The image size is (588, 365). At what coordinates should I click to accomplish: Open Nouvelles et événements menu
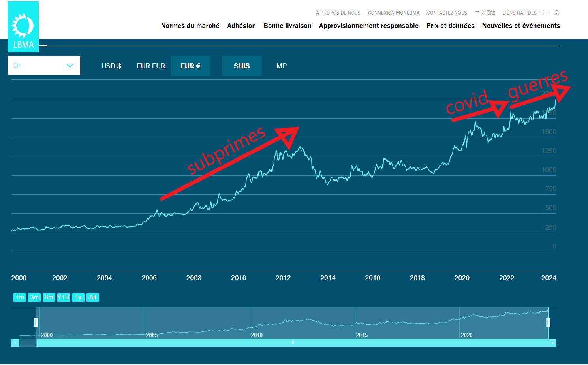point(521,26)
